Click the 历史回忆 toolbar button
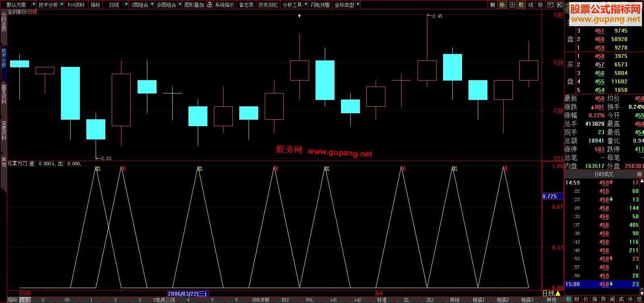Image resolution: width=644 pixels, height=303 pixels. coord(268,5)
